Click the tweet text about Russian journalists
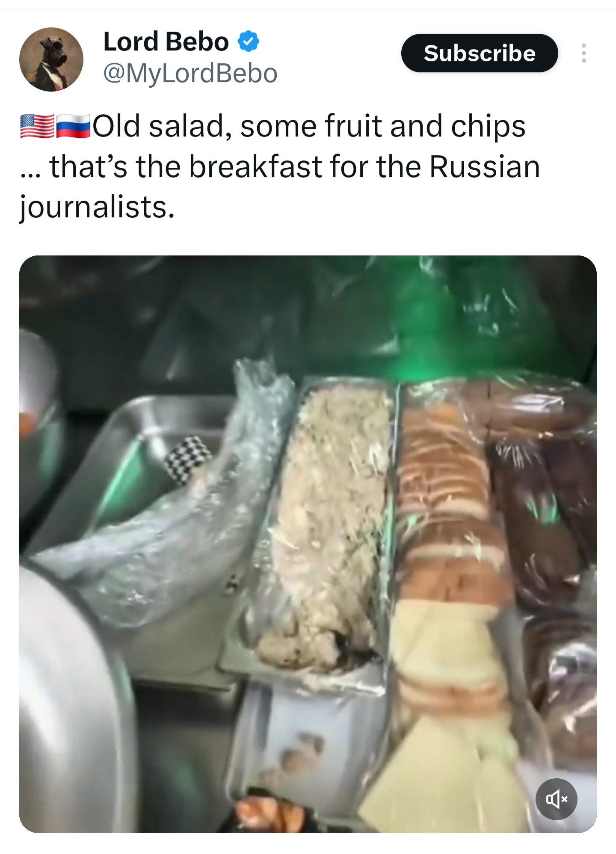 (x=280, y=166)
